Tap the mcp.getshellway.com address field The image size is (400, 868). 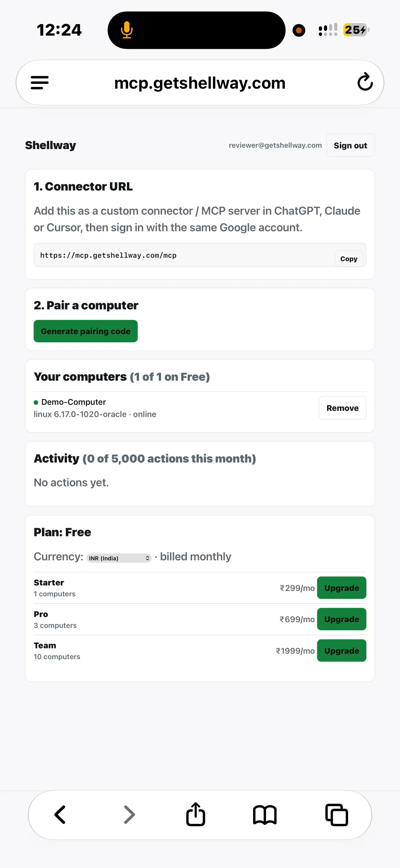tap(200, 83)
